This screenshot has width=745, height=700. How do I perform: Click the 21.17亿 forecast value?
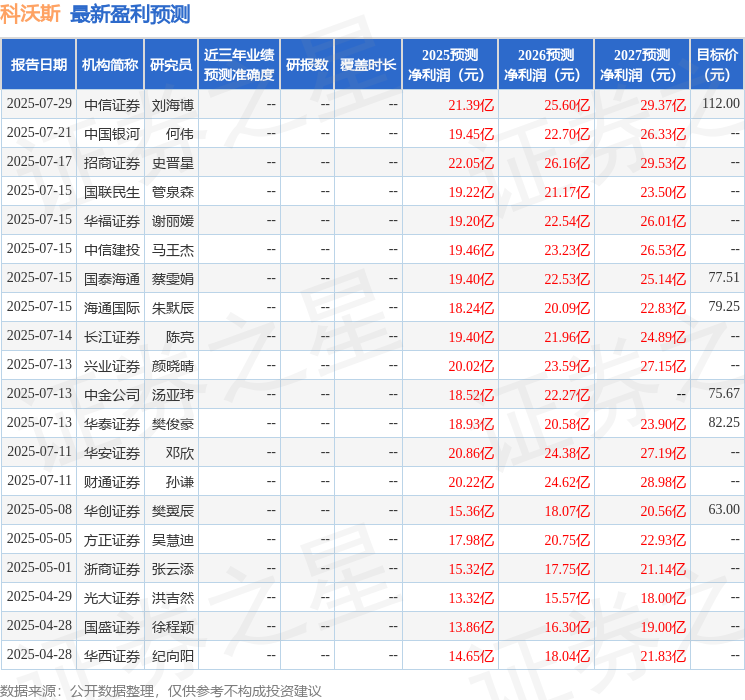pos(567,192)
